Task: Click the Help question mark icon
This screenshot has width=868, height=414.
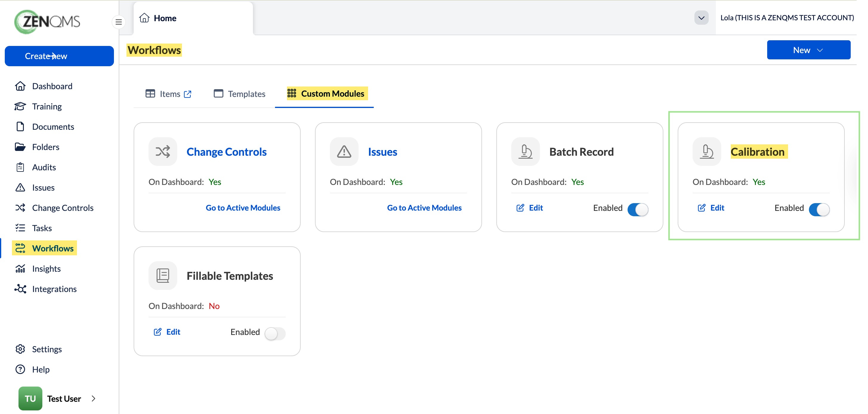Action: [x=20, y=369]
